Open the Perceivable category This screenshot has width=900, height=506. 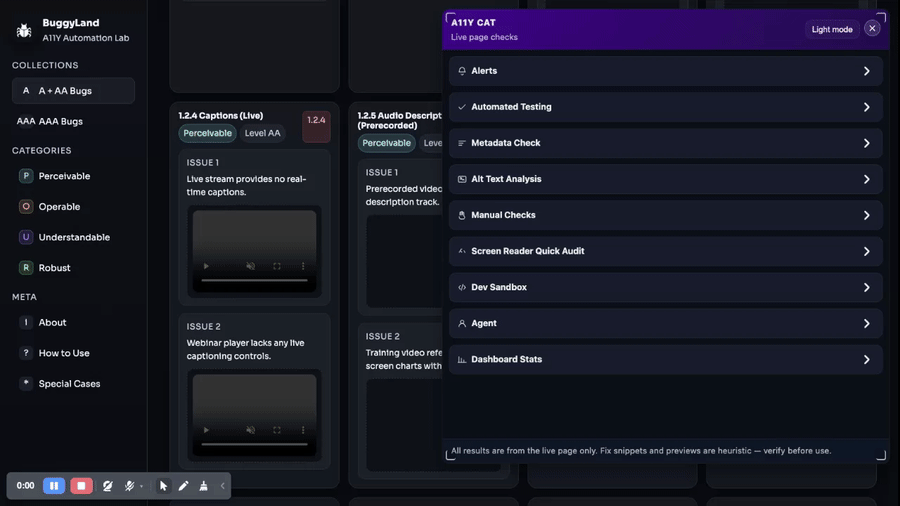click(64, 176)
